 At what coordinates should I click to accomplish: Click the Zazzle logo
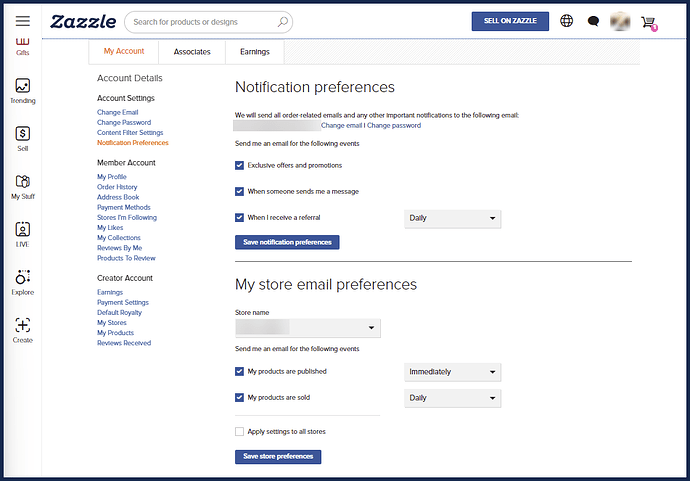coord(83,22)
